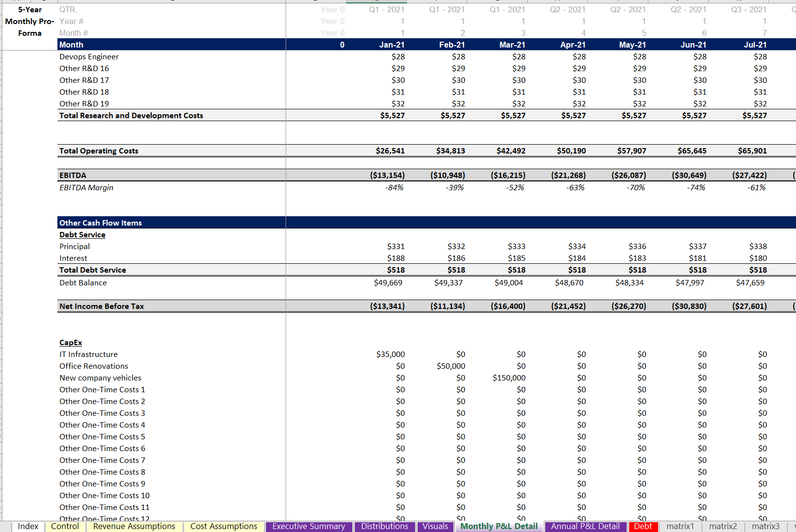Click the CapEx heading
Image resolution: width=796 pixels, height=532 pixels.
(x=71, y=343)
